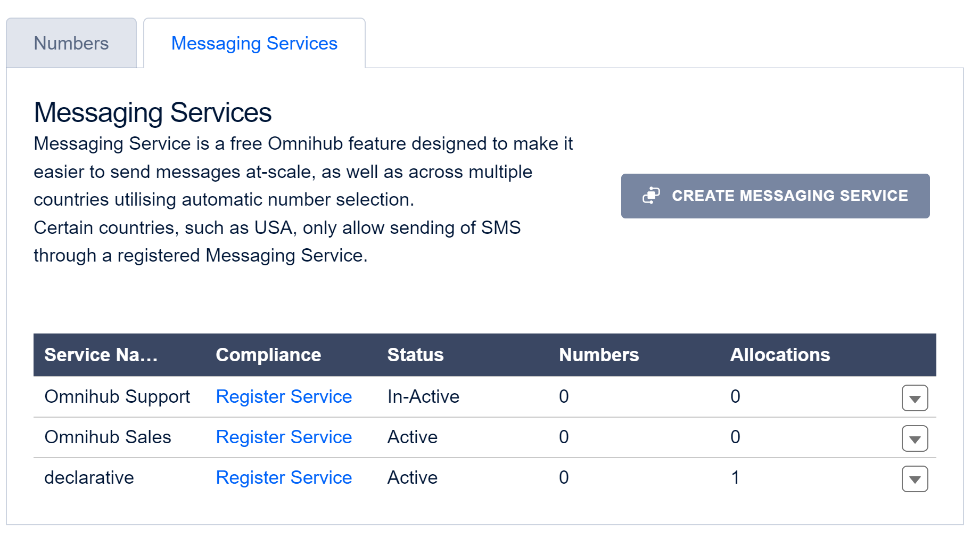The image size is (980, 537).
Task: Select the declarative service name
Action: [x=89, y=477]
